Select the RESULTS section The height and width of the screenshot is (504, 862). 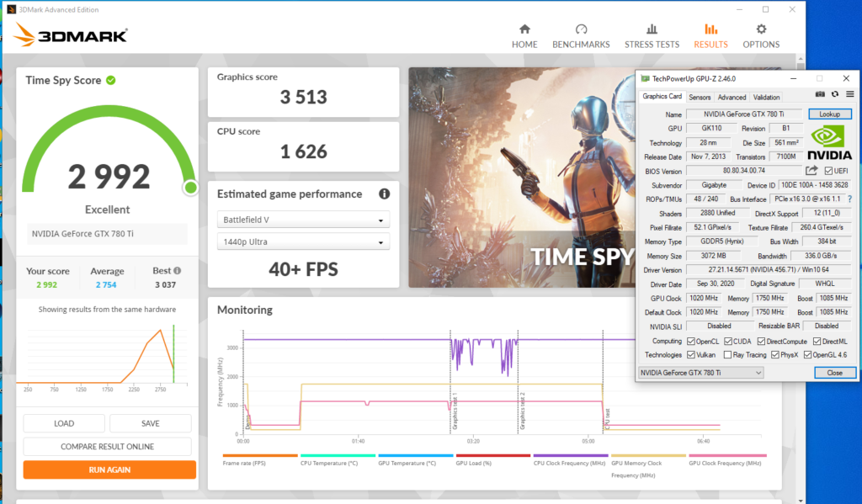pos(710,36)
